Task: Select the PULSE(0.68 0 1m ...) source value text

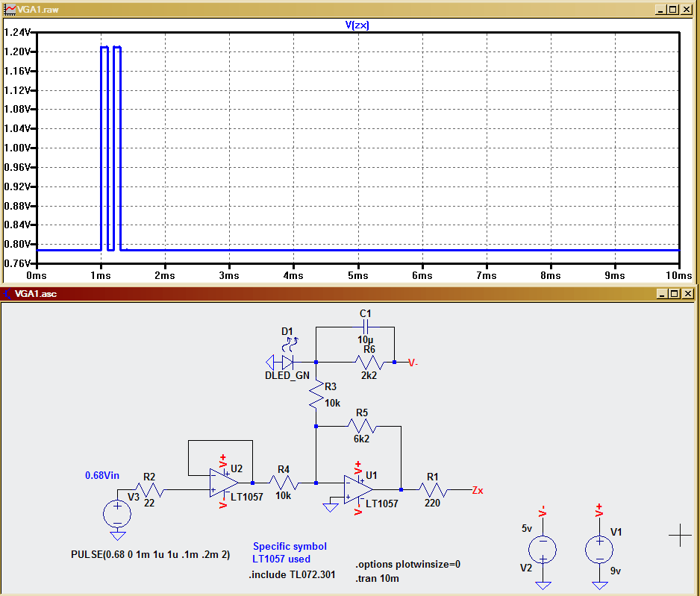Action: (x=151, y=554)
